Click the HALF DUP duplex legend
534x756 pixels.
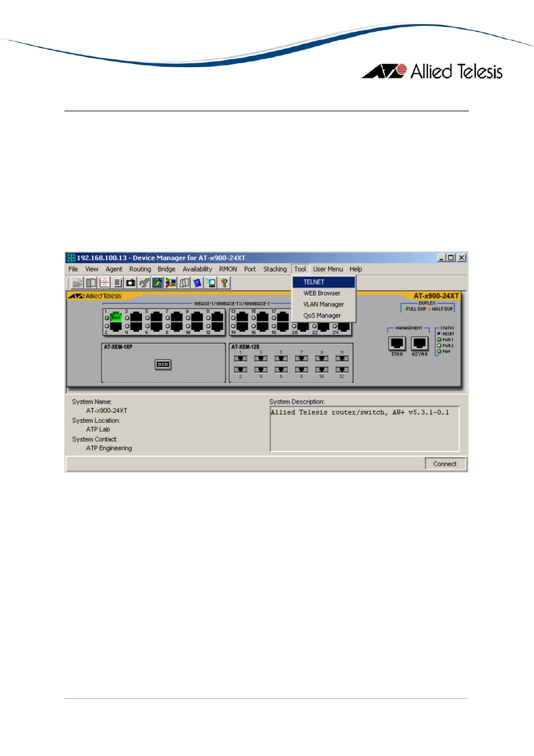click(x=441, y=309)
